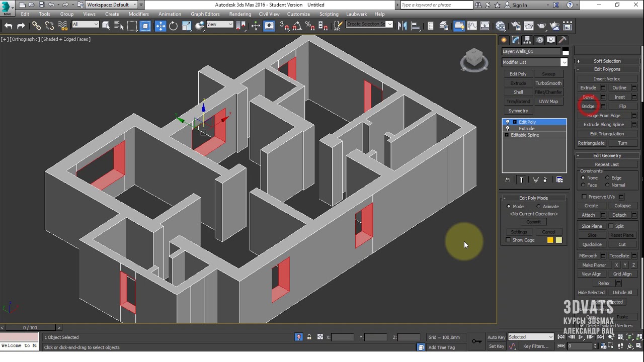Click Remove Modifier from stack icon
This screenshot has height=362, width=644.
(546, 179)
